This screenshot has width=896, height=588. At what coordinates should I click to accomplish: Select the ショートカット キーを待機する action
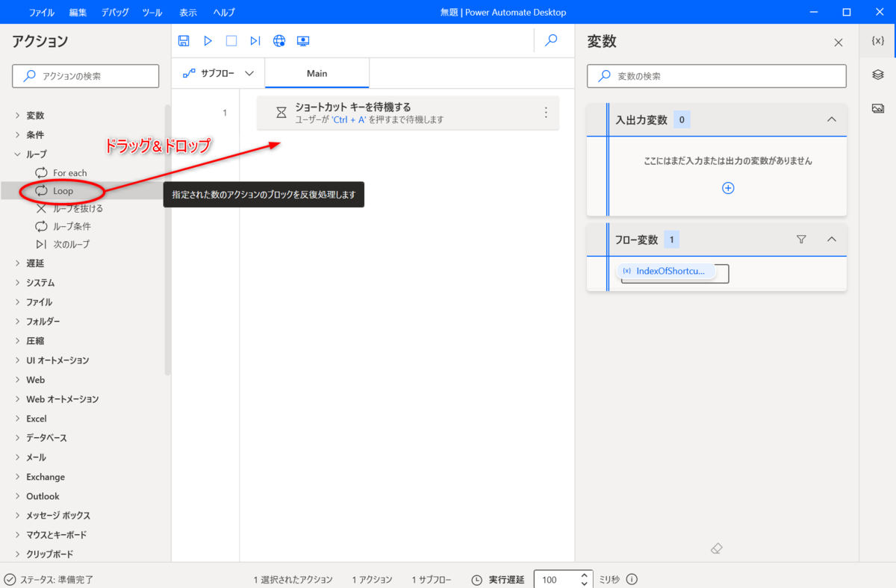[408, 113]
